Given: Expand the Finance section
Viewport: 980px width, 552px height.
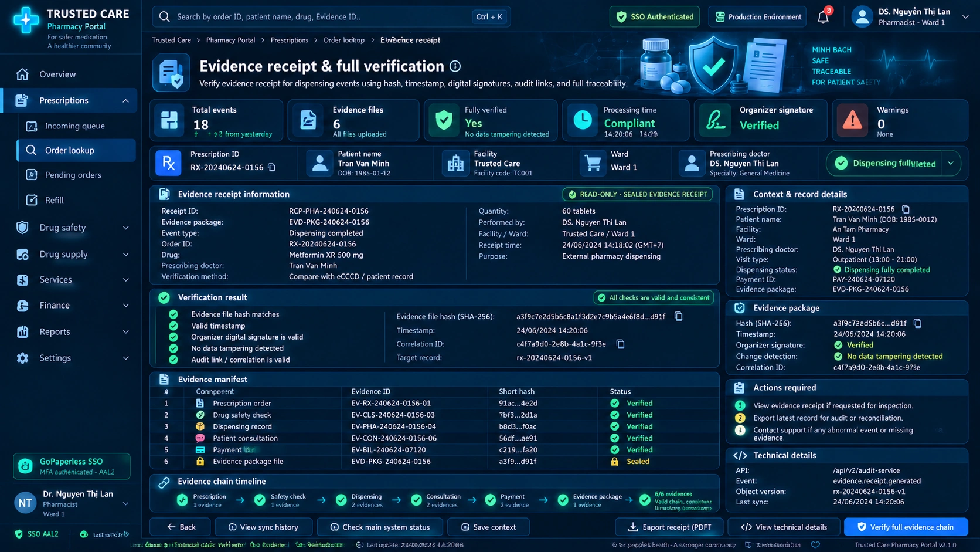Looking at the screenshot, I should coord(125,306).
